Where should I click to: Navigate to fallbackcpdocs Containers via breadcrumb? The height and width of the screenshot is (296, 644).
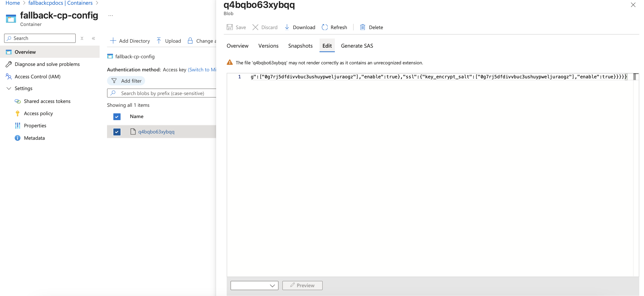pos(60,3)
